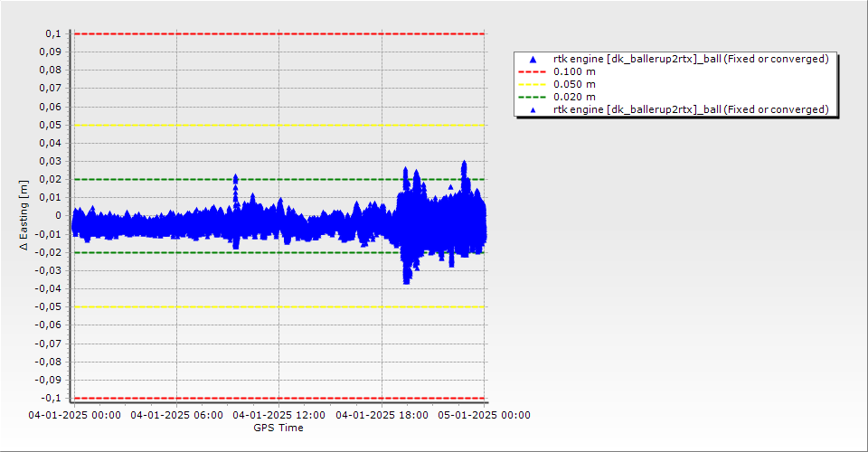Click the 04-01-2025 18:00 time axis label
Viewport: 868px width, 452px height.
click(x=381, y=415)
